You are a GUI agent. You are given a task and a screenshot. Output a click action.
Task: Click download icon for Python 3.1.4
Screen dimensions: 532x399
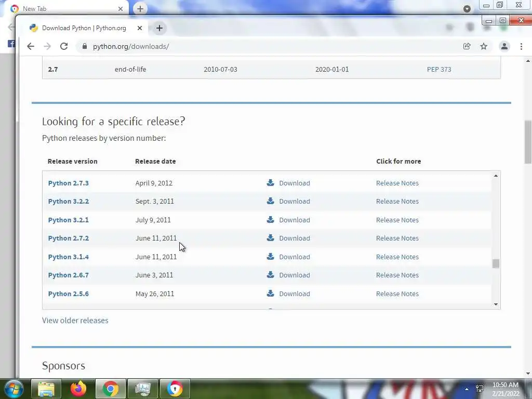coord(270,256)
